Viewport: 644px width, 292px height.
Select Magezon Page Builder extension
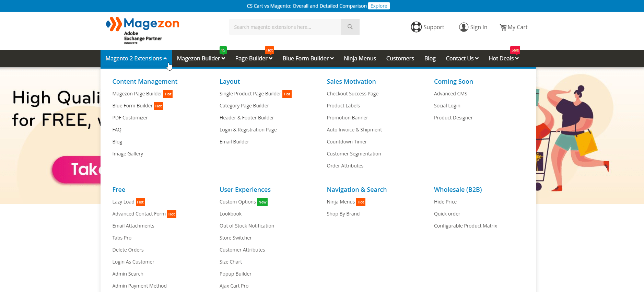(x=137, y=94)
